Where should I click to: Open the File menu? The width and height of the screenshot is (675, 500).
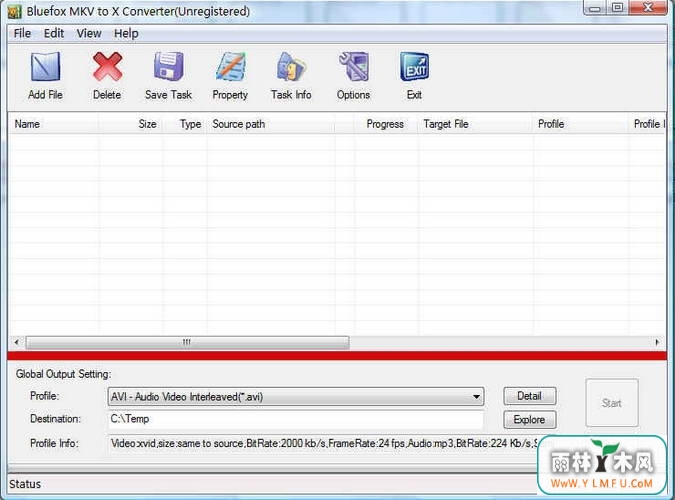tap(22, 33)
